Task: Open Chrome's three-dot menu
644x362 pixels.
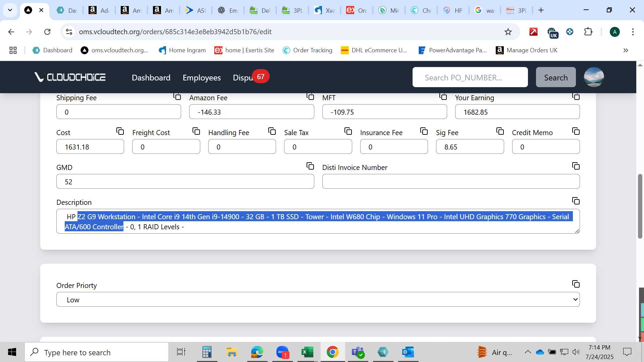Action: 633,32
